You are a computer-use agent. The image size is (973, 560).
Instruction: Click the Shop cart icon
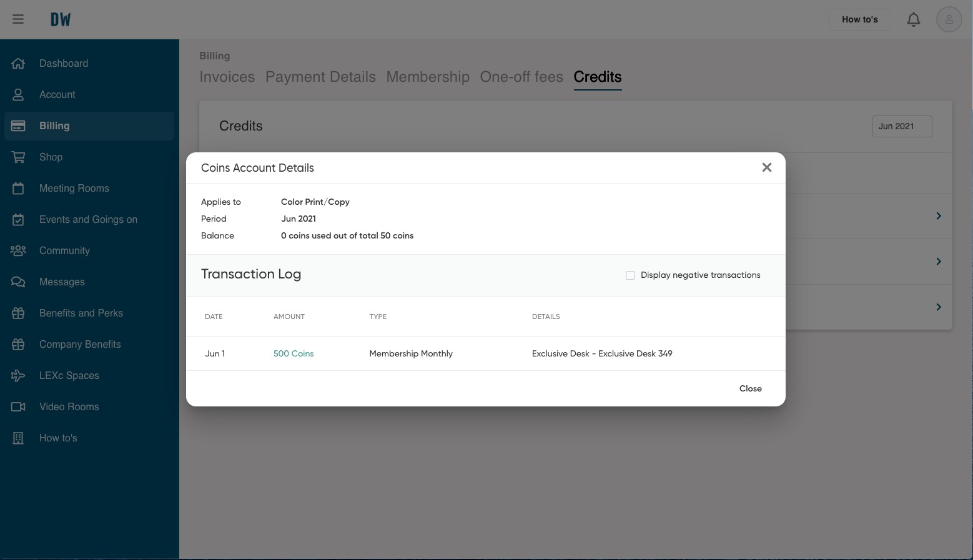[18, 157]
